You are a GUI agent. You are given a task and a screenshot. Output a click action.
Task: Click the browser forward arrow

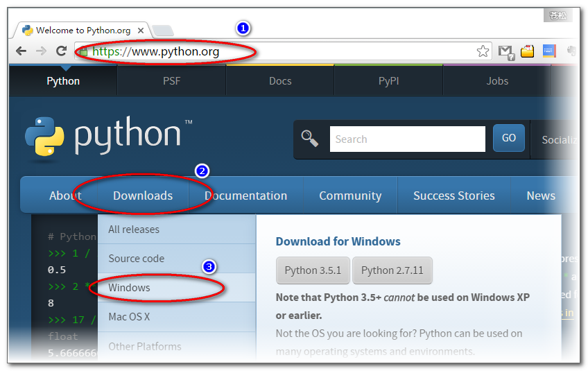41,51
